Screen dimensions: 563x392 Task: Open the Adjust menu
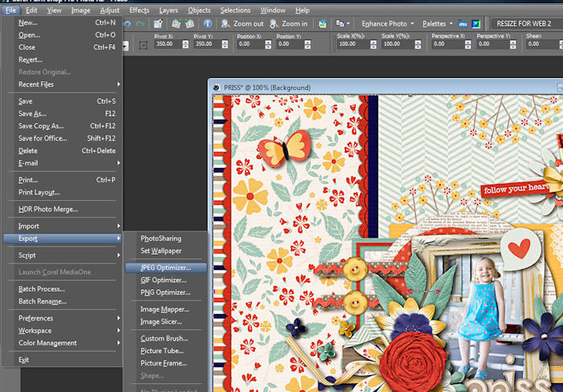point(109,10)
